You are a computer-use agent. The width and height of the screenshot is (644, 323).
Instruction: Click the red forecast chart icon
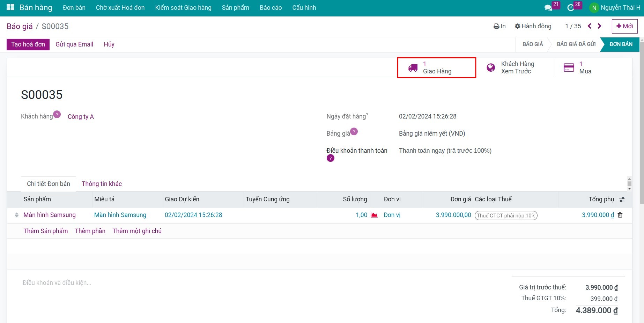point(374,215)
